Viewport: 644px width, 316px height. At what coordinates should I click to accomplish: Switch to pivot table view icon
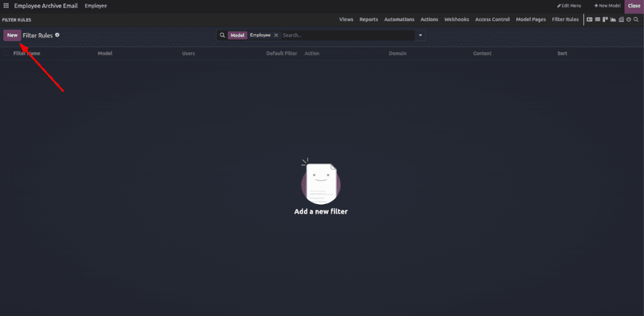coord(622,19)
